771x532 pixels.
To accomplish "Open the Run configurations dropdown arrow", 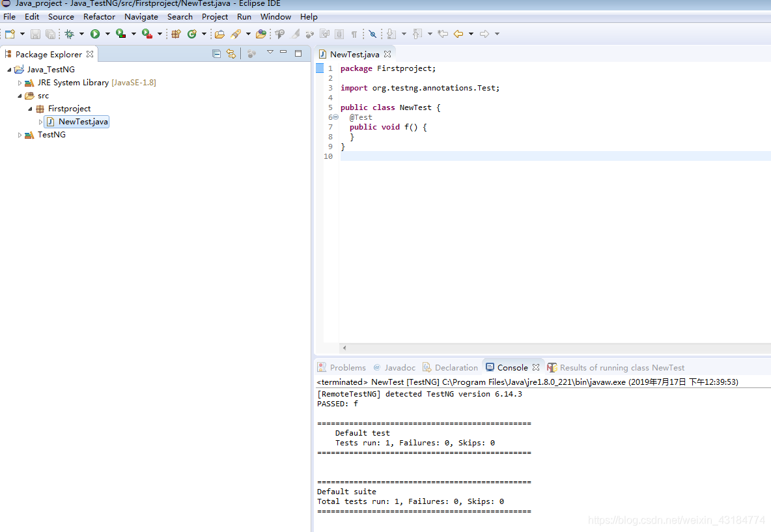I will pyautogui.click(x=107, y=34).
